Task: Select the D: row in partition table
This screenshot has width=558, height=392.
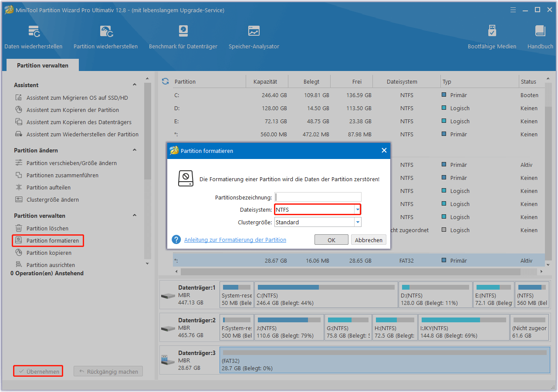Action: pos(359,108)
